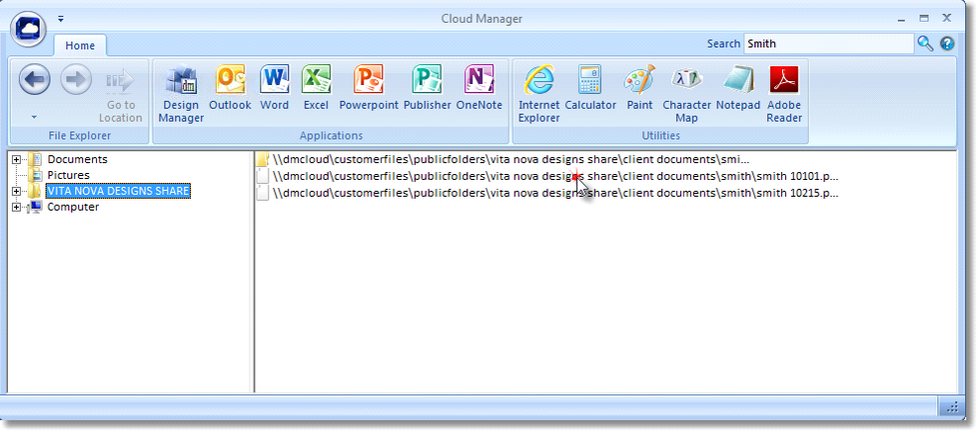Launch Word from the ribbon
Screen dimensions: 980x434
(x=275, y=87)
